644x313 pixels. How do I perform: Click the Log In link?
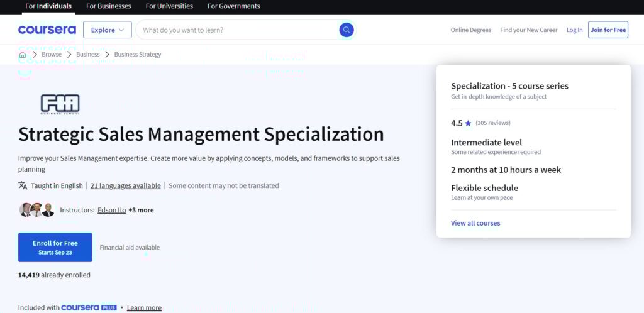(574, 30)
